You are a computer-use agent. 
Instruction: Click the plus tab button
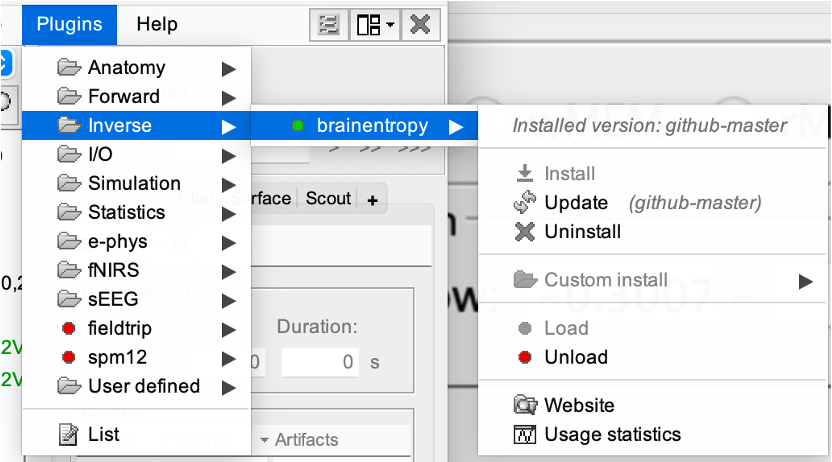pos(372,200)
